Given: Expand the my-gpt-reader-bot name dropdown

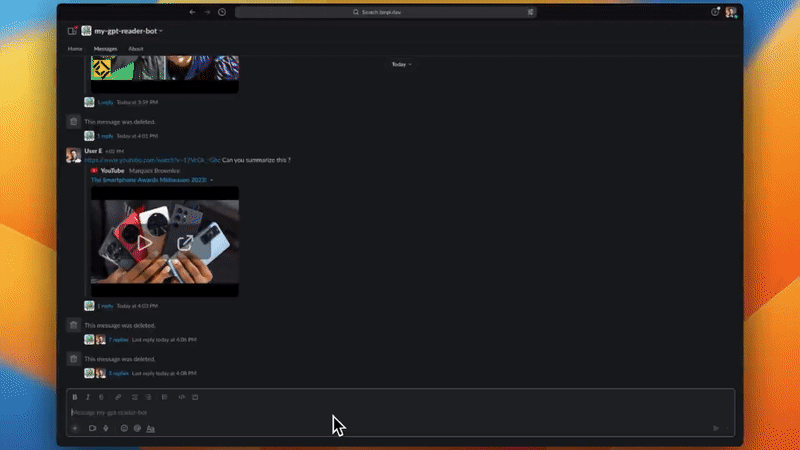Looking at the screenshot, I should pos(161,31).
